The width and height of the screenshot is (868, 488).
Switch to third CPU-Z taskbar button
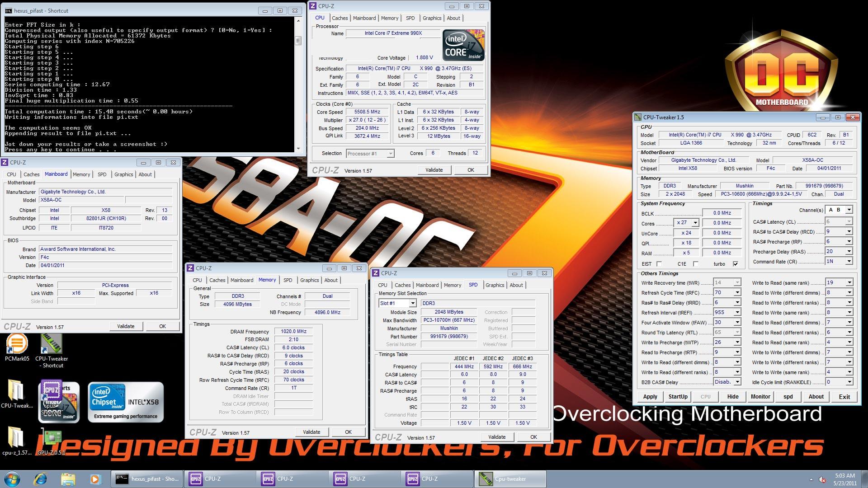364,479
